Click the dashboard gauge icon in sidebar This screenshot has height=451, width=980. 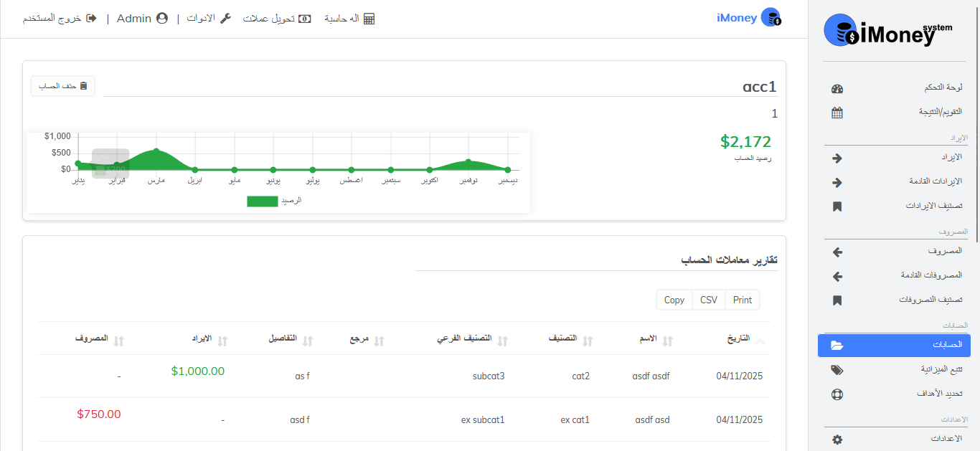(x=837, y=89)
